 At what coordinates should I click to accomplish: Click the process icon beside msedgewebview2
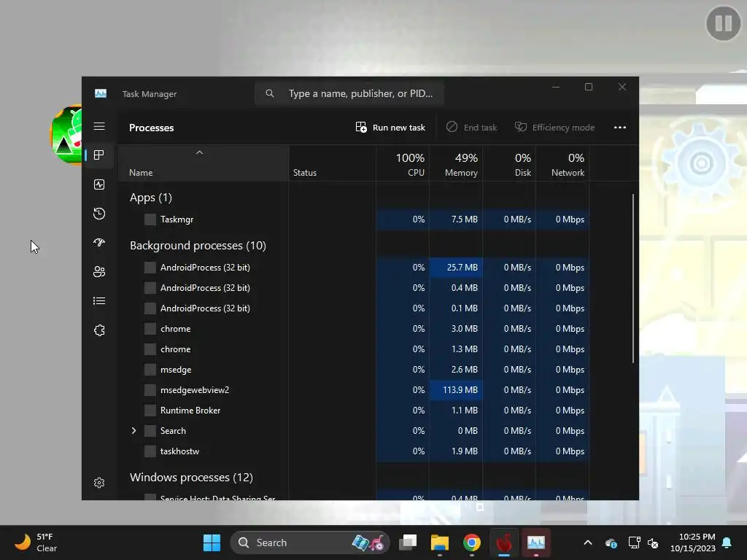coord(150,390)
